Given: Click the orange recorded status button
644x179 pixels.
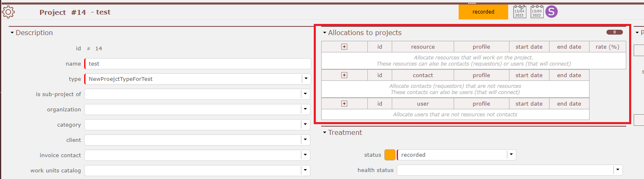Looking at the screenshot, I should point(483,12).
